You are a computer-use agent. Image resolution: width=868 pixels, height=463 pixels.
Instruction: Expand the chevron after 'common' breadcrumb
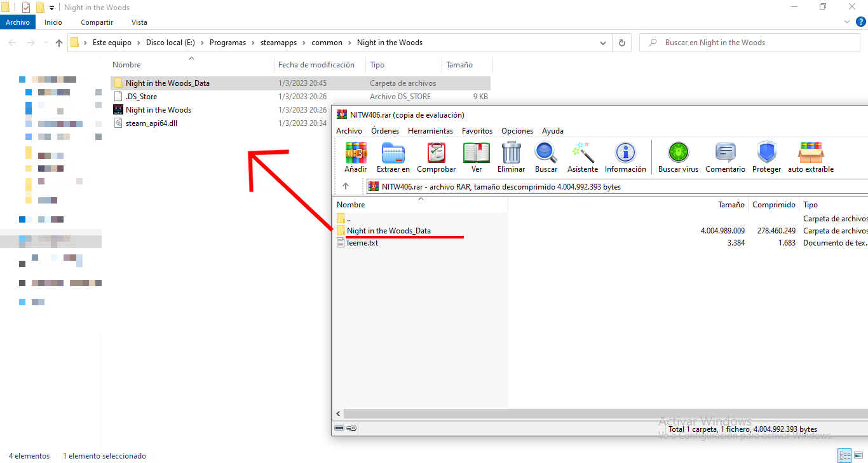pos(349,43)
